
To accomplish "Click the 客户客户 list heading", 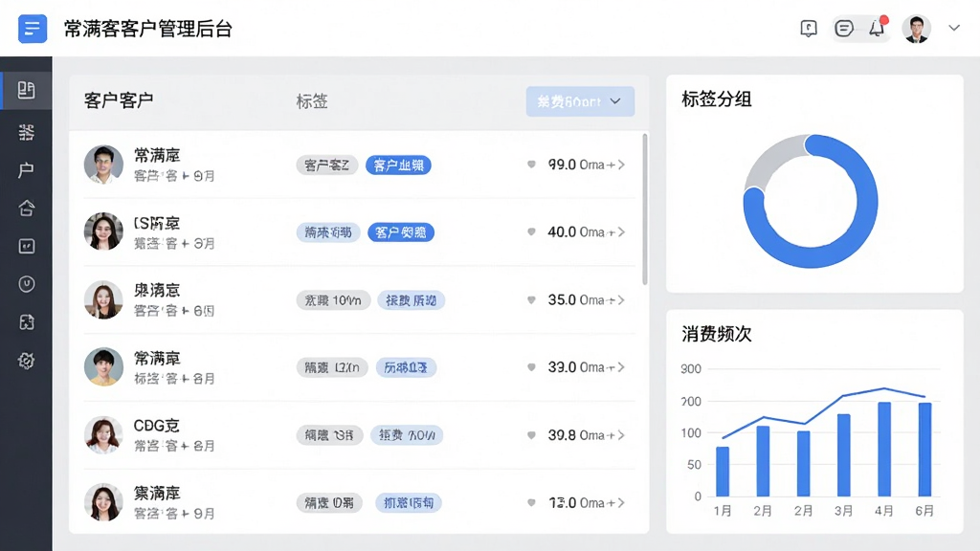I will (x=119, y=100).
